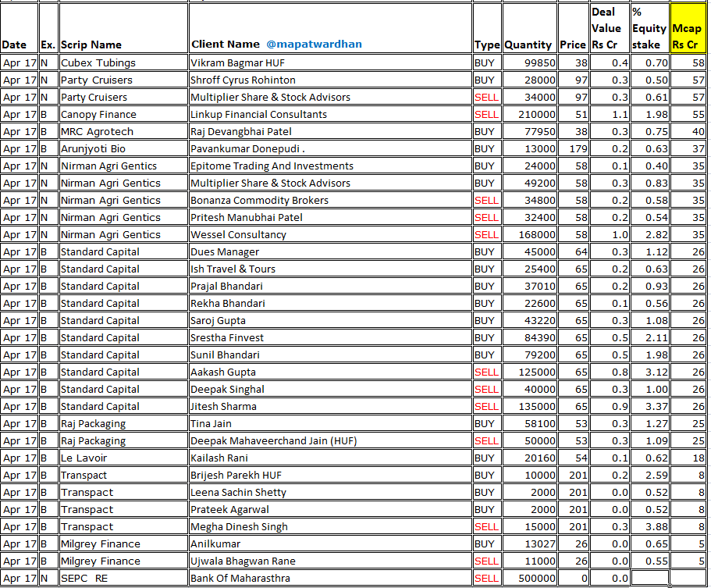Select Mcap 40 cell in MRC Agrotech row

[688, 131]
